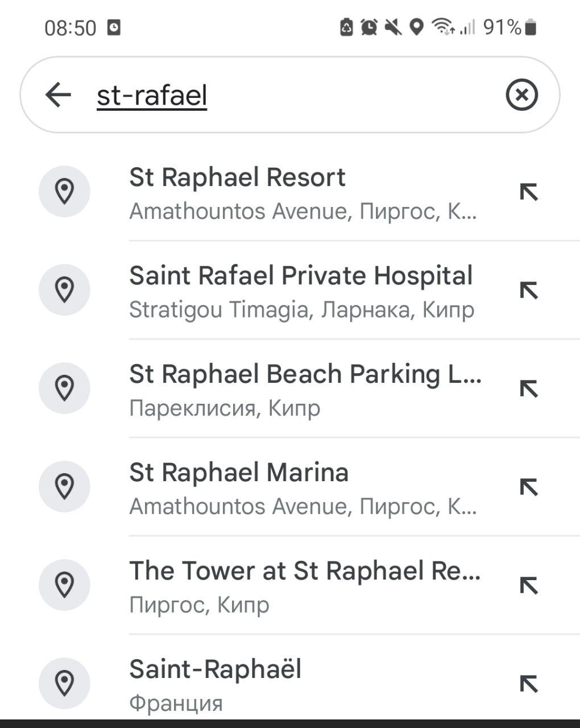
Task: Tap location pin beside St Raphael Marina
Action: point(64,486)
